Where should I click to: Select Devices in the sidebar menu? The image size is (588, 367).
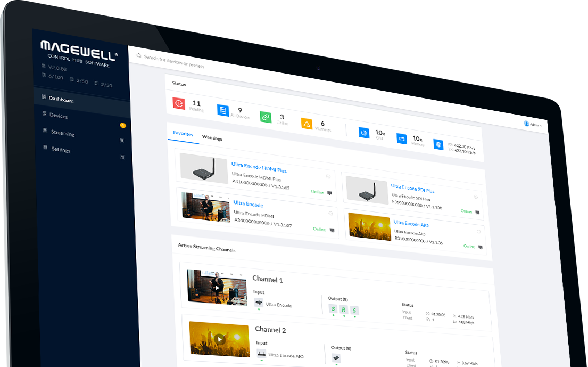(x=59, y=116)
